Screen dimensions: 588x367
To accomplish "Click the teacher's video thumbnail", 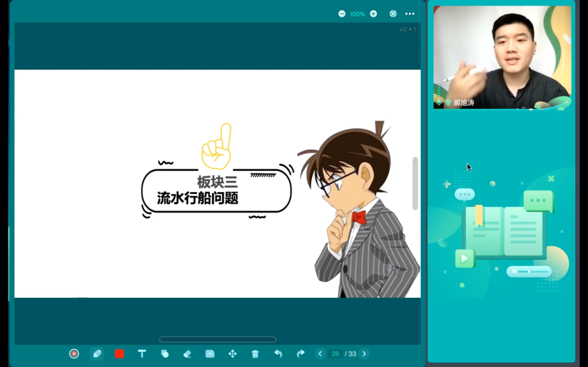I will click(502, 57).
